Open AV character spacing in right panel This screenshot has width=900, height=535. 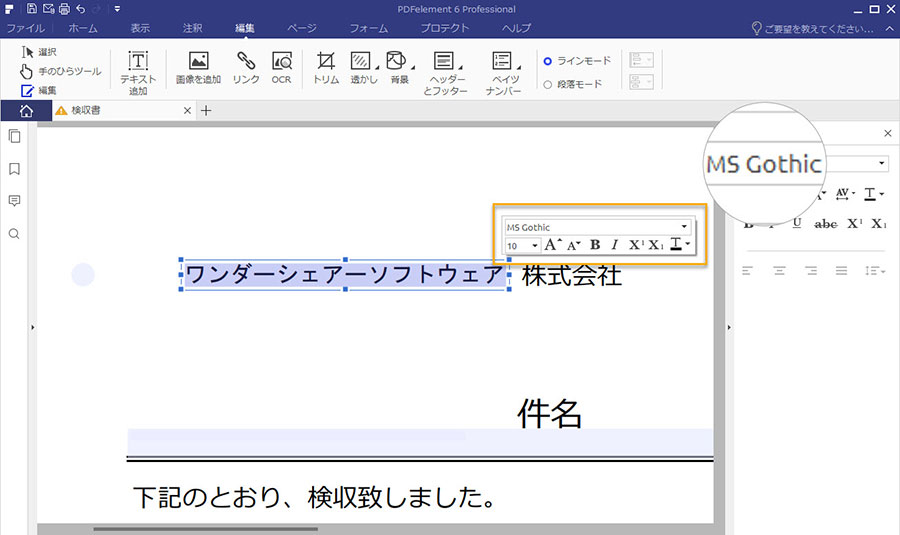[x=845, y=193]
